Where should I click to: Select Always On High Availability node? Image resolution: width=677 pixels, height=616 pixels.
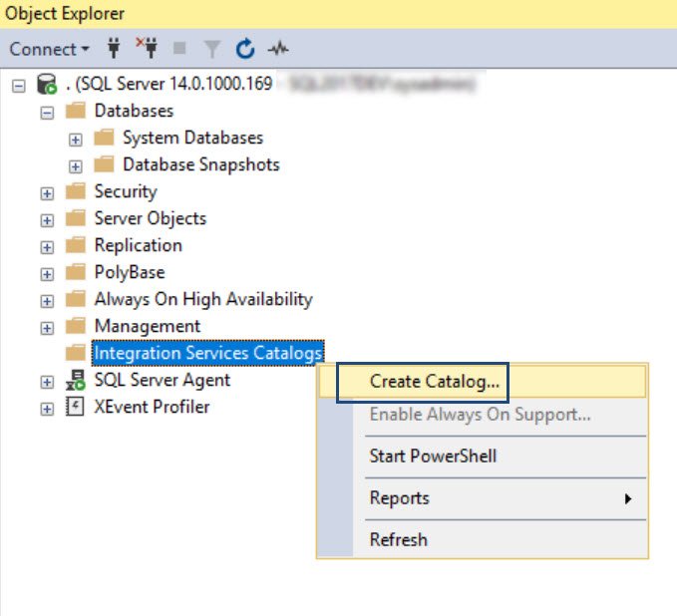point(203,299)
